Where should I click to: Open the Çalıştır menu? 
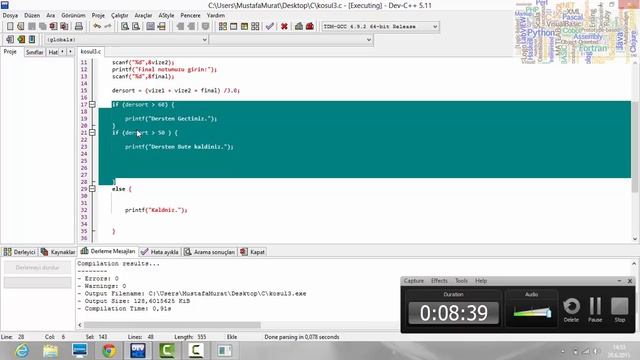click(120, 16)
